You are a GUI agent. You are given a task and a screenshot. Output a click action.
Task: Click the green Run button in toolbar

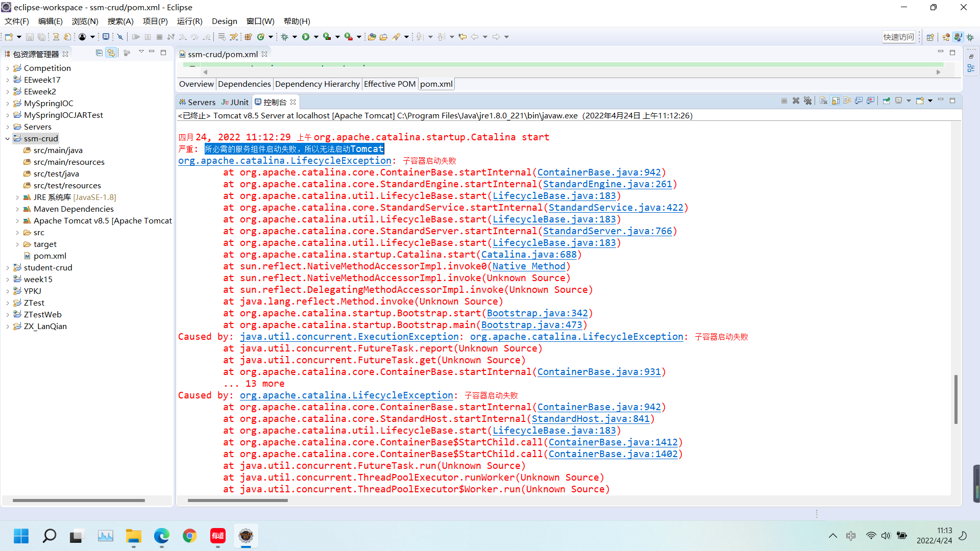tap(305, 37)
